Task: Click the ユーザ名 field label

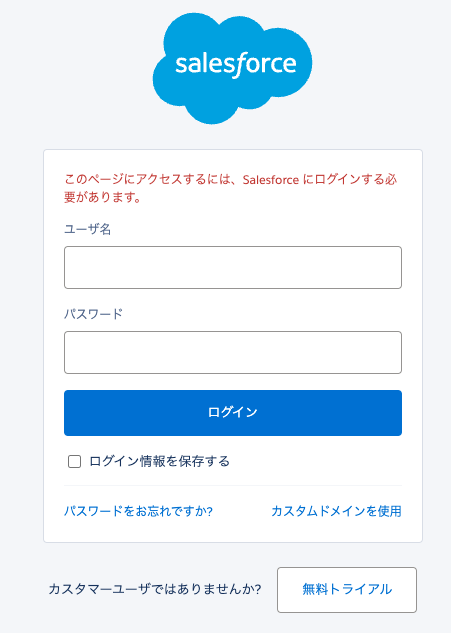Action: point(88,229)
